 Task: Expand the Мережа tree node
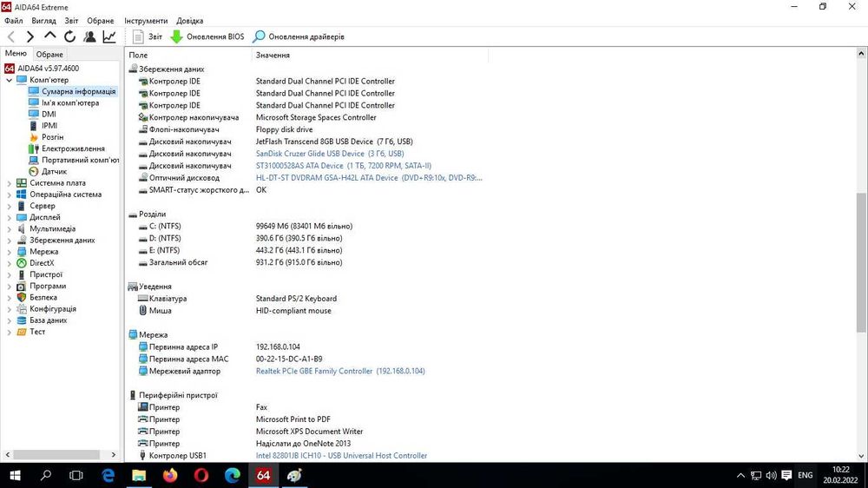click(9, 252)
